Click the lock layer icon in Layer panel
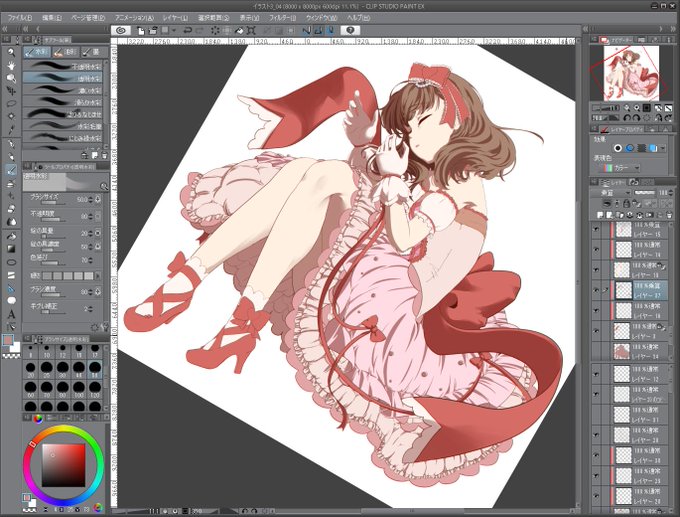 coord(626,203)
